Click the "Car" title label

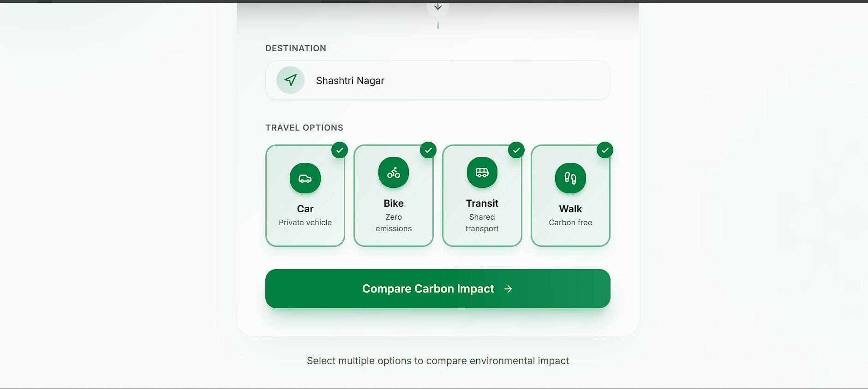(x=305, y=209)
